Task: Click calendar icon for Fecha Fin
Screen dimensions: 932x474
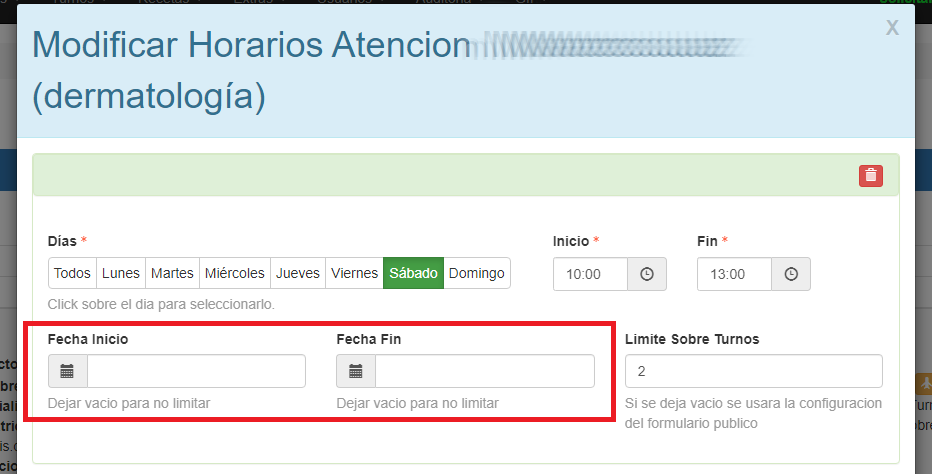Action: click(x=356, y=371)
